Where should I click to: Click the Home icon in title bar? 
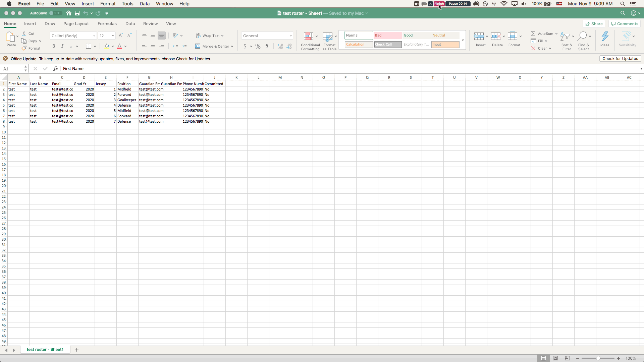pos(69,13)
